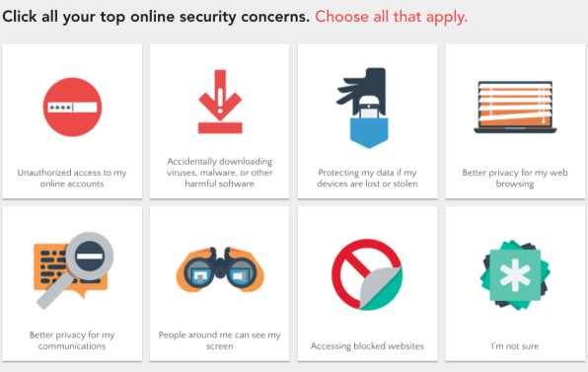Pick 'Better privacy for my communications' text

[72, 340]
